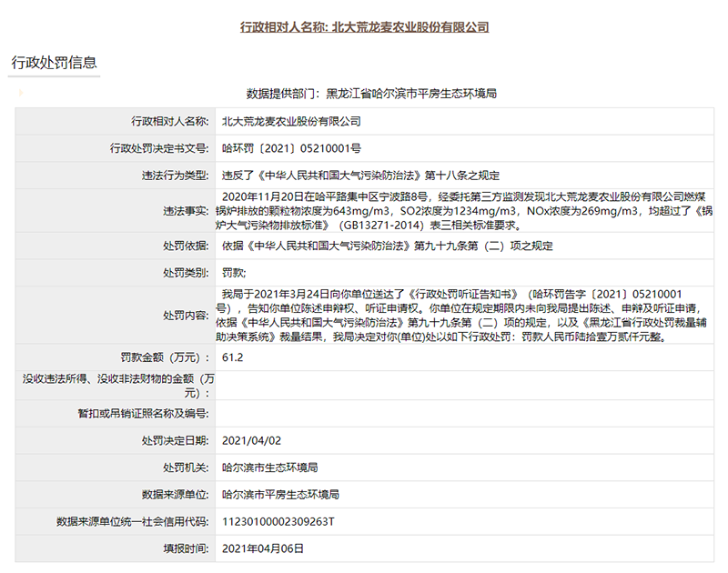Screen dimensions: 728x573
Task: Select the fine amount value 61.2
Action: pos(233,357)
